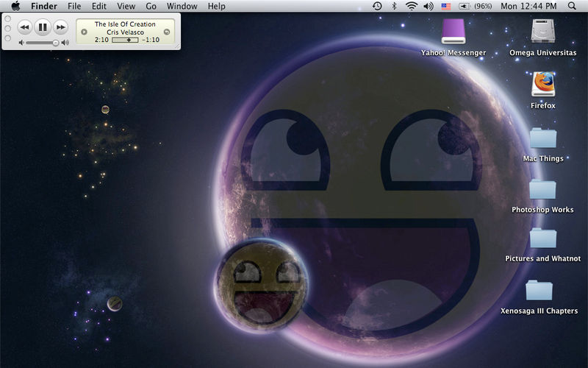The image size is (588, 368).
Task: Open the US flag input menu
Action: (x=446, y=6)
